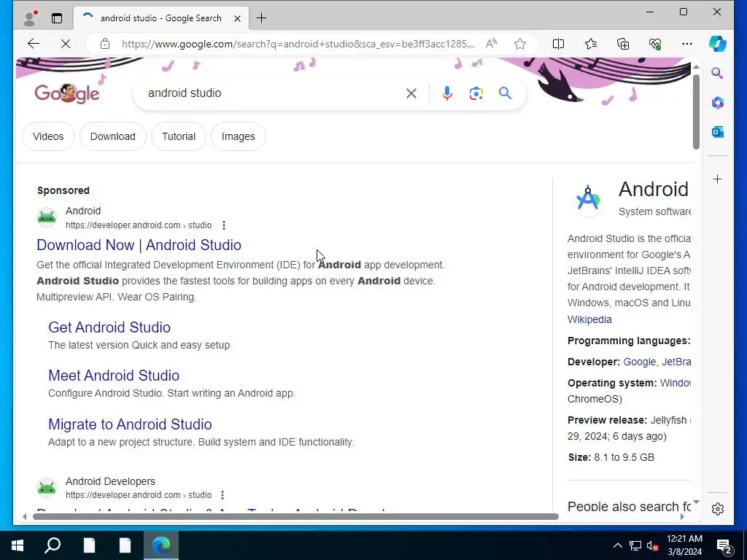Open the JetBrains developer link
This screenshot has height=560, width=747.
676,362
